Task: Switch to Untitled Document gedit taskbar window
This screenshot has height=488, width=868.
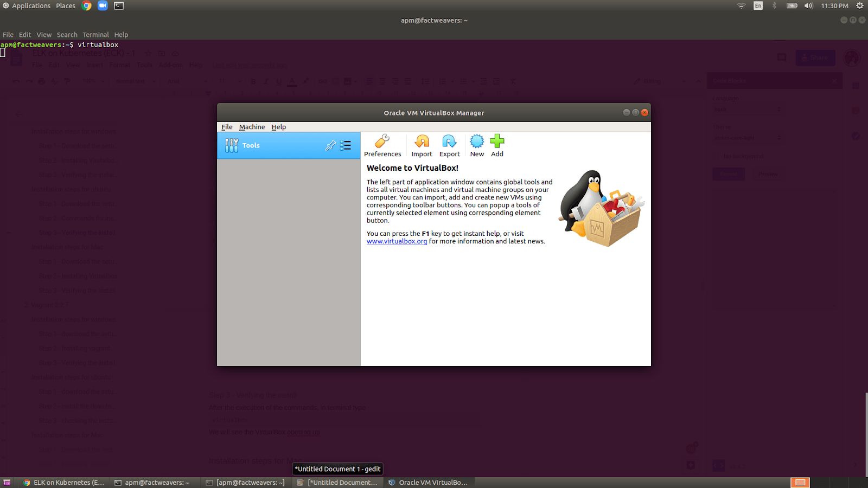Action: click(337, 483)
